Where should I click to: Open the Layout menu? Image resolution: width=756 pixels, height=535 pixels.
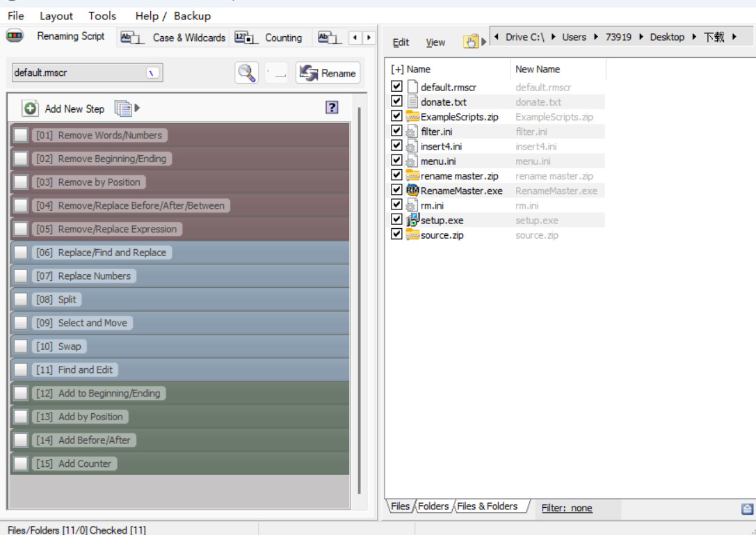56,16
